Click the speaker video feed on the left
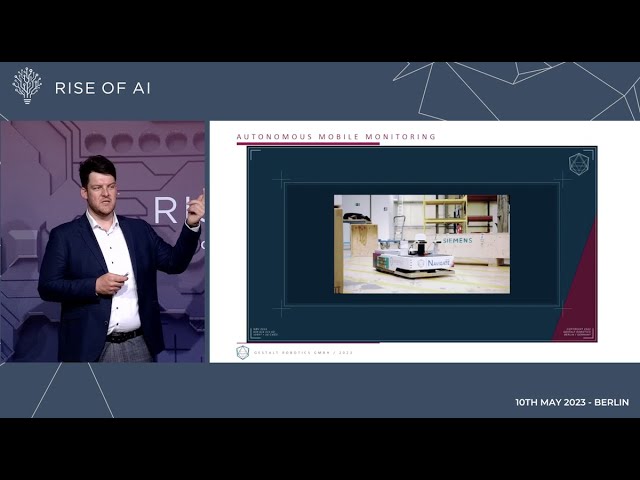The width and height of the screenshot is (640, 480). [103, 241]
